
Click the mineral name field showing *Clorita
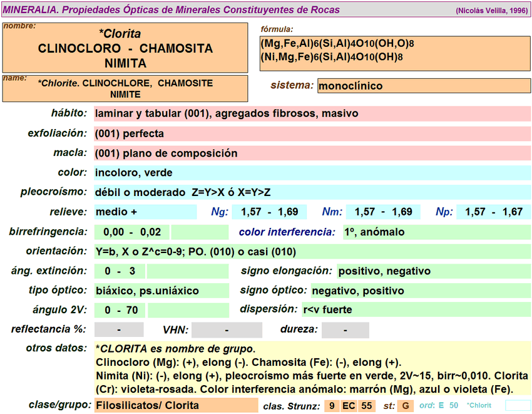125,48
